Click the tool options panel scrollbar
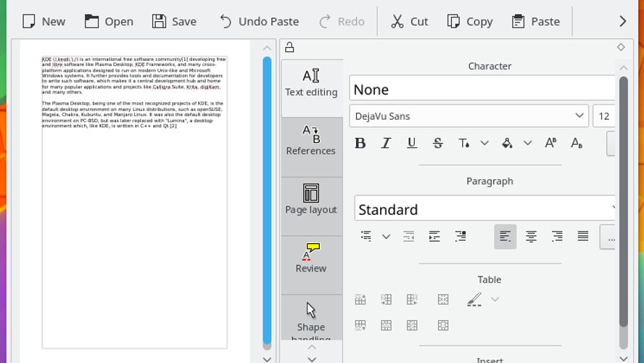 click(x=624, y=201)
